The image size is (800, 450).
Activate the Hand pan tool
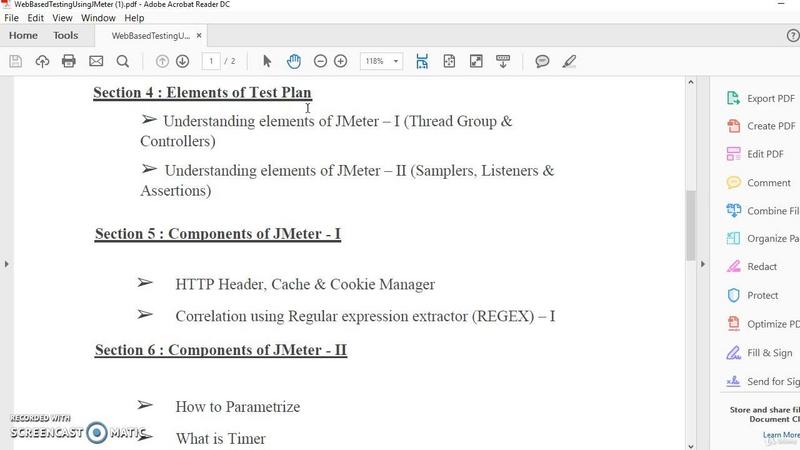click(294, 61)
